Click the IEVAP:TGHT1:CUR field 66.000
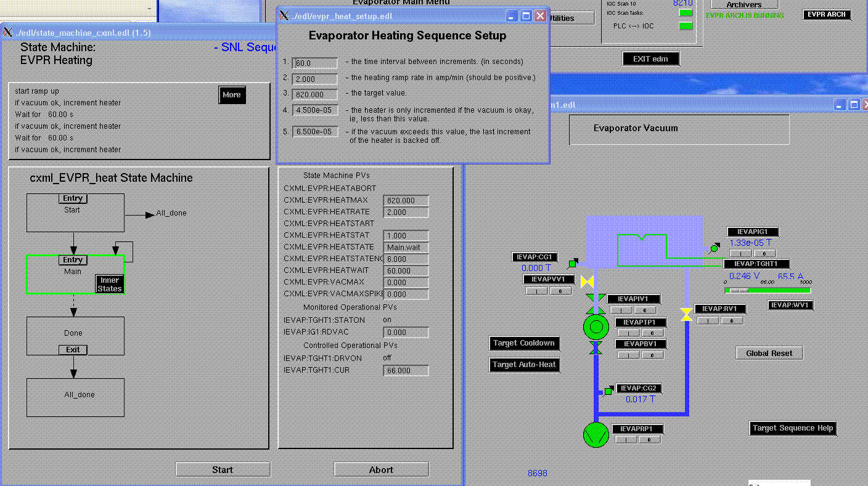The image size is (868, 486). (406, 370)
